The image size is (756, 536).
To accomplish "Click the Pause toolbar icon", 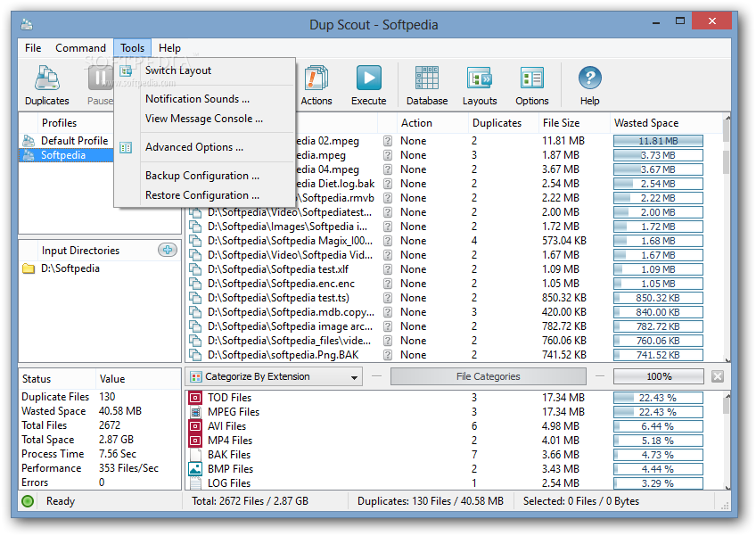I will pos(100,86).
